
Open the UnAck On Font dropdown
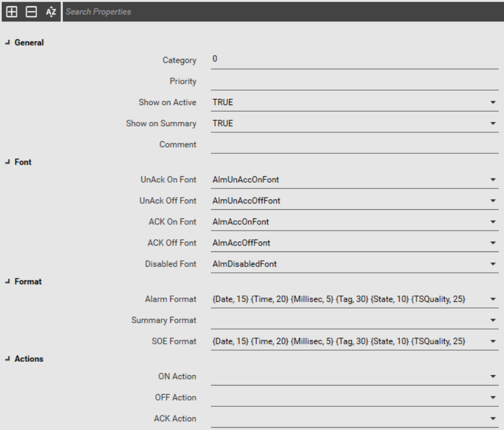pos(354,180)
